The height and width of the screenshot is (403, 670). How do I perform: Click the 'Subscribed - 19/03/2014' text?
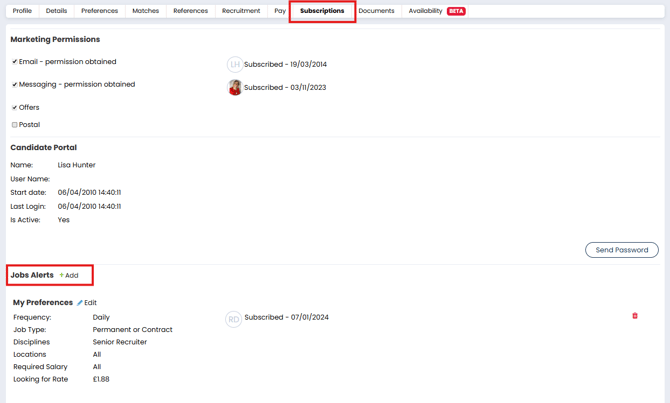coord(285,65)
